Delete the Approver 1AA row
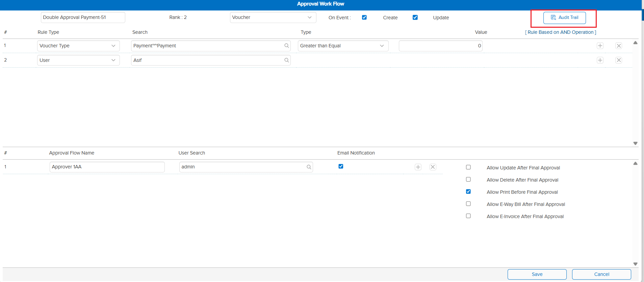The width and height of the screenshot is (644, 282). (x=433, y=167)
